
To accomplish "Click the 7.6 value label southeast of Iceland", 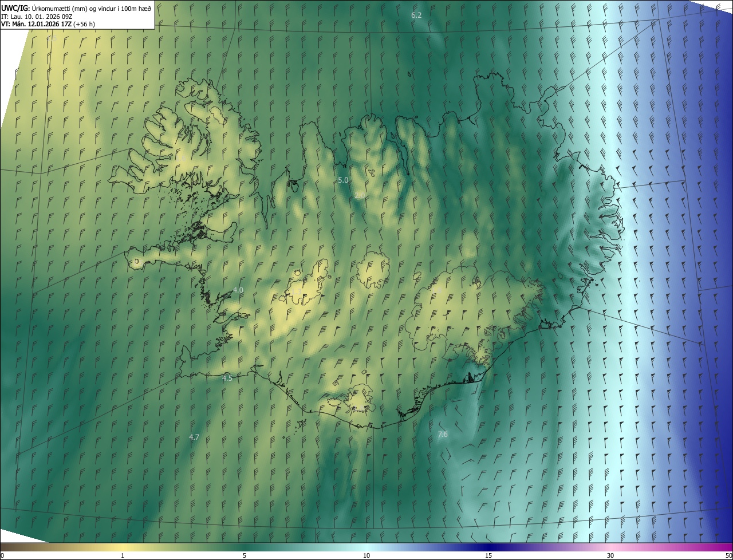I will pos(443,435).
